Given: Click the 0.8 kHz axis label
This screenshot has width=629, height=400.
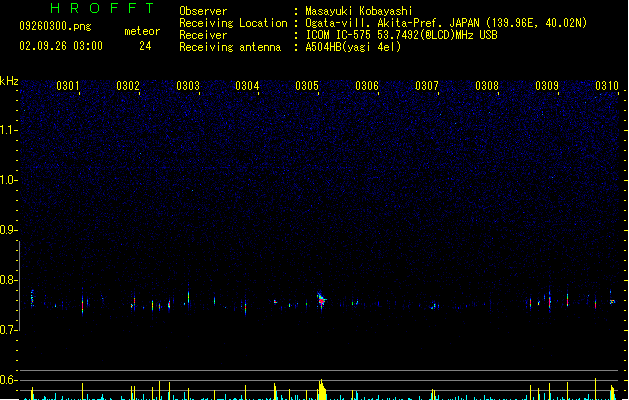Looking at the screenshot, I should coord(9,280).
